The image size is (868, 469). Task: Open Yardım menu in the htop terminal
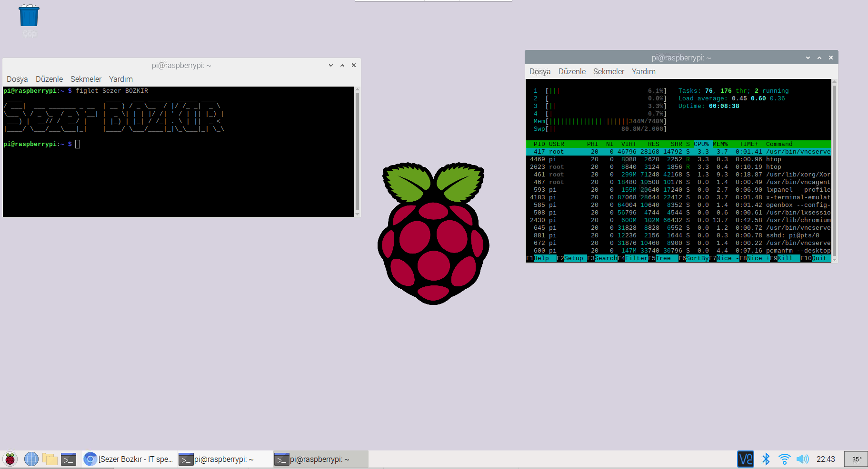644,71
